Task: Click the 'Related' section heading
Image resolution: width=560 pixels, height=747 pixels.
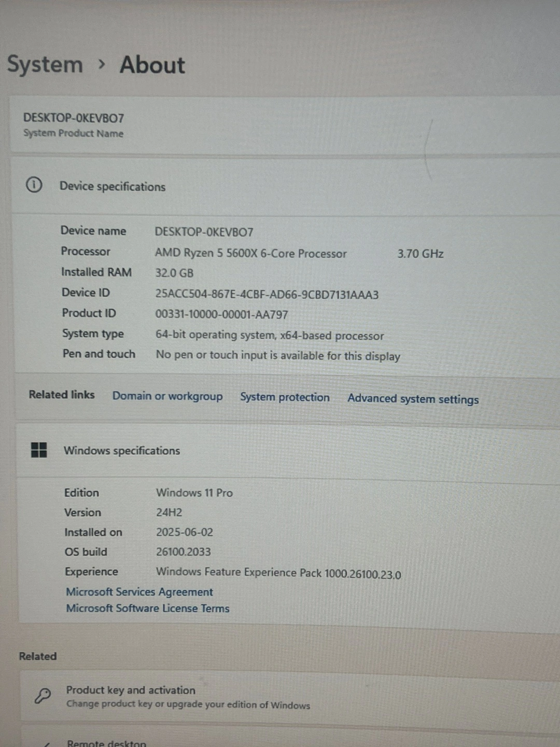Action: 38,656
